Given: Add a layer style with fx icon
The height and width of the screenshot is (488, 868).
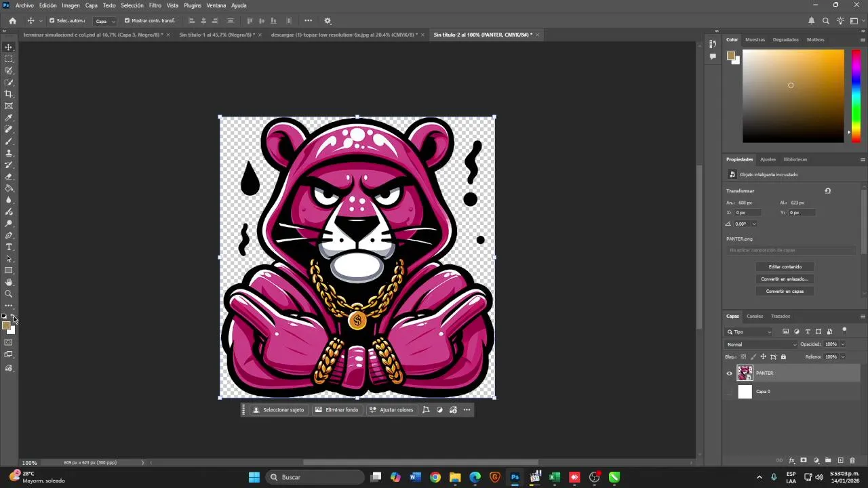Looking at the screenshot, I should pyautogui.click(x=791, y=460).
